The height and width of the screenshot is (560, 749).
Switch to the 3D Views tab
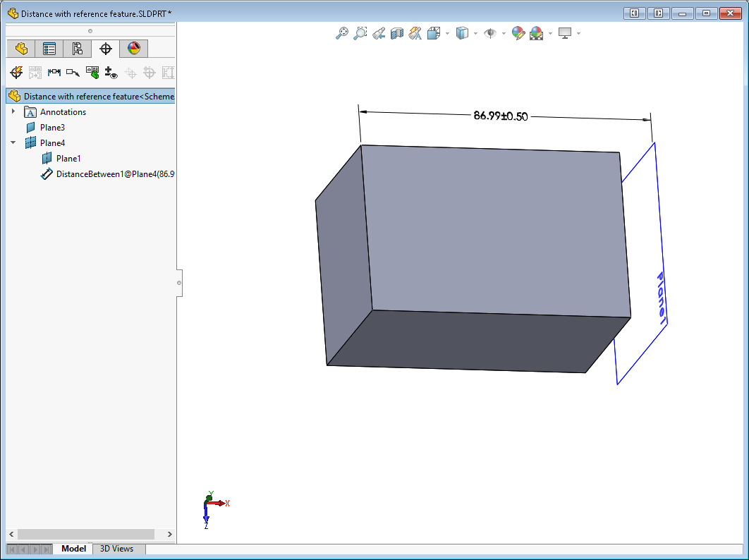116,549
